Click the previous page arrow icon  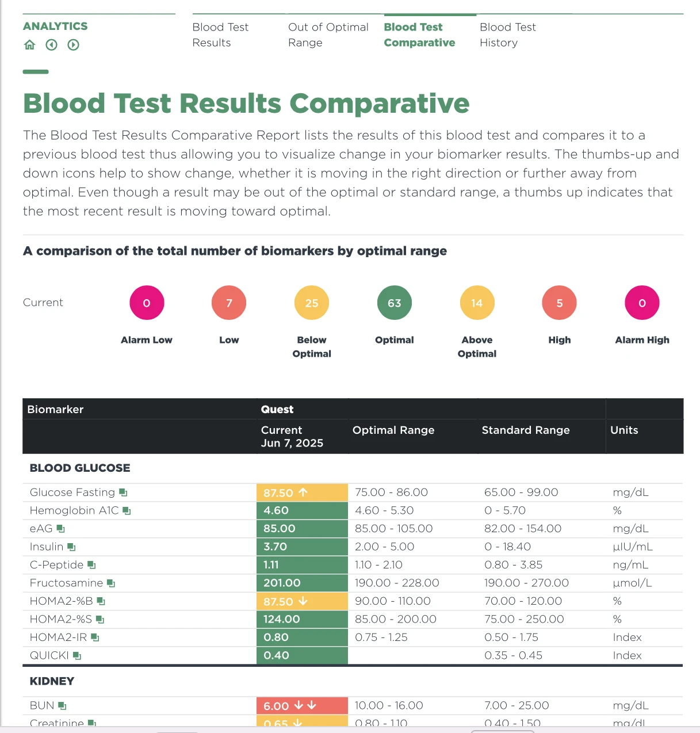pos(52,45)
